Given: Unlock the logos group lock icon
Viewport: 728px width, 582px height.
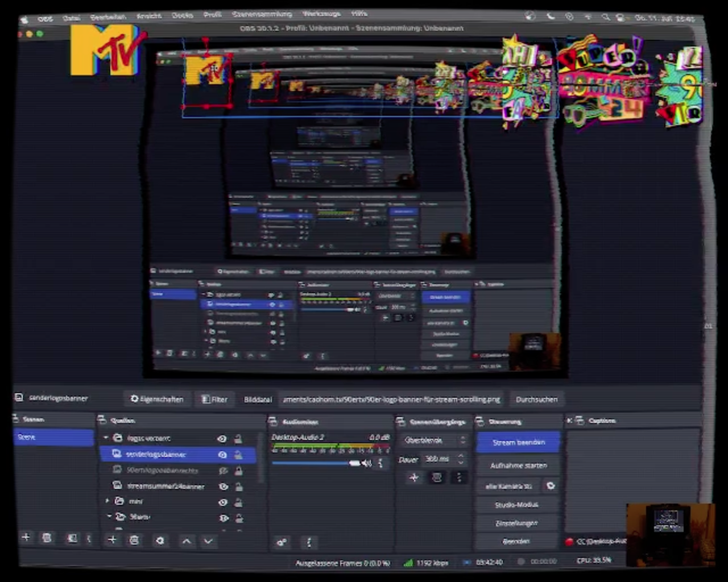Looking at the screenshot, I should [x=238, y=439].
